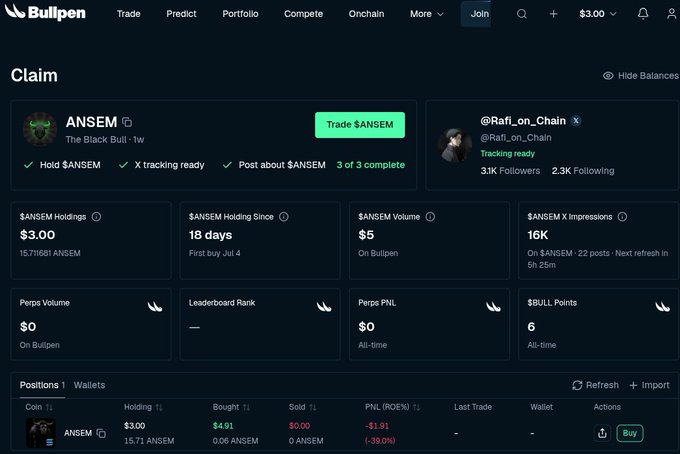Toggle Hide Balances
Viewport: 680px width, 454px height.
[x=641, y=75]
